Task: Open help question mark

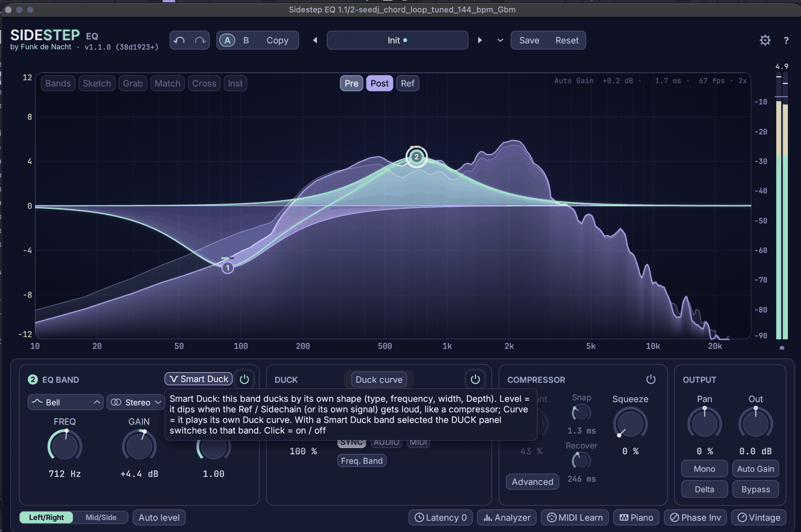Action: click(786, 40)
